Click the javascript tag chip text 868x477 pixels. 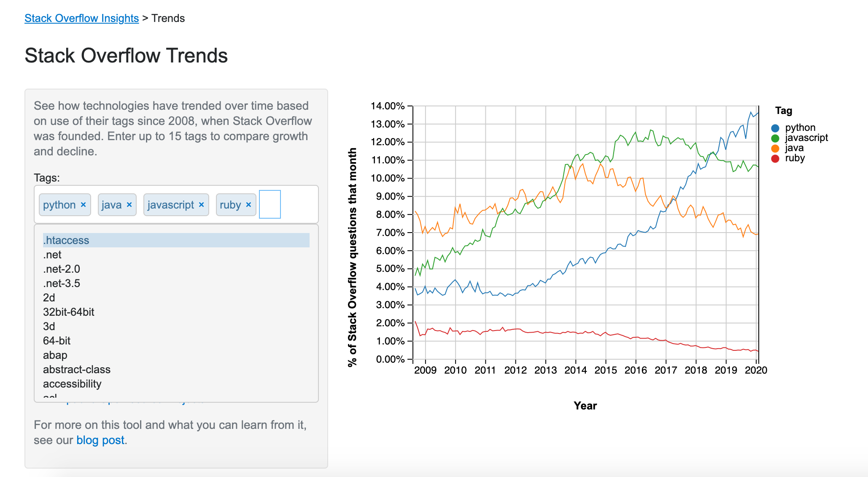[x=170, y=205]
